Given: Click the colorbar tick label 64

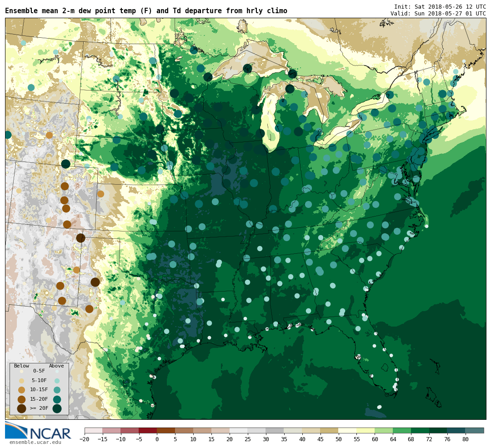Looking at the screenshot, I should tap(393, 439).
